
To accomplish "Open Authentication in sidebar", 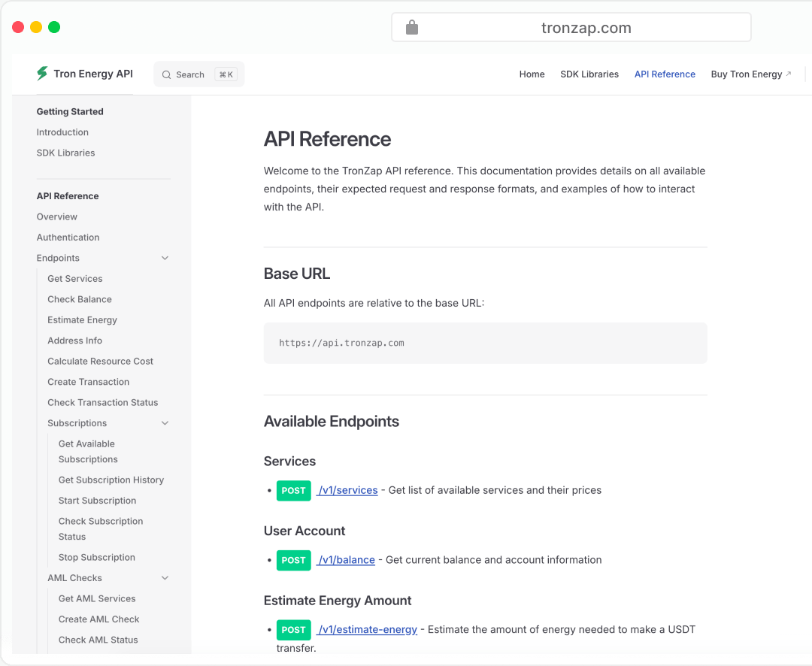I will pos(68,238).
